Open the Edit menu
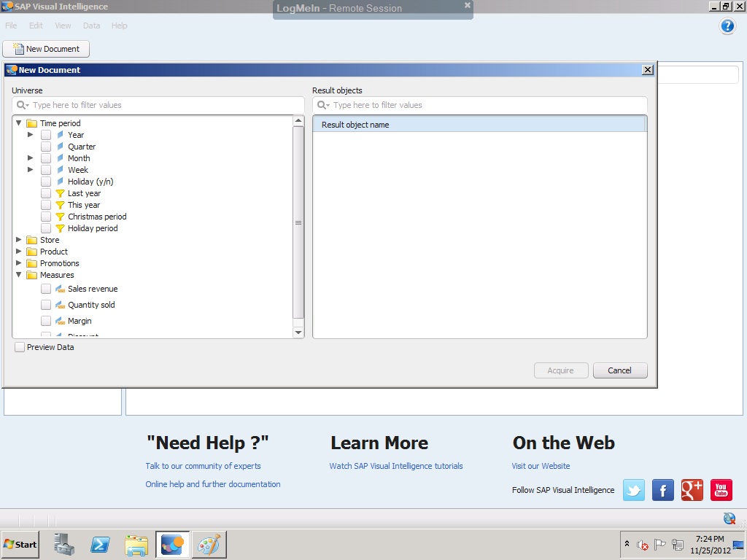747x560 pixels. 36,26
